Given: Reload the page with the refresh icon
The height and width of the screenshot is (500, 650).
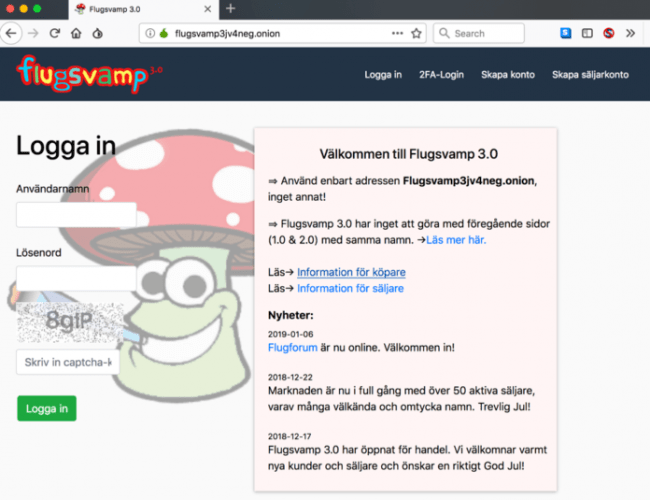Looking at the screenshot, I should (54, 33).
